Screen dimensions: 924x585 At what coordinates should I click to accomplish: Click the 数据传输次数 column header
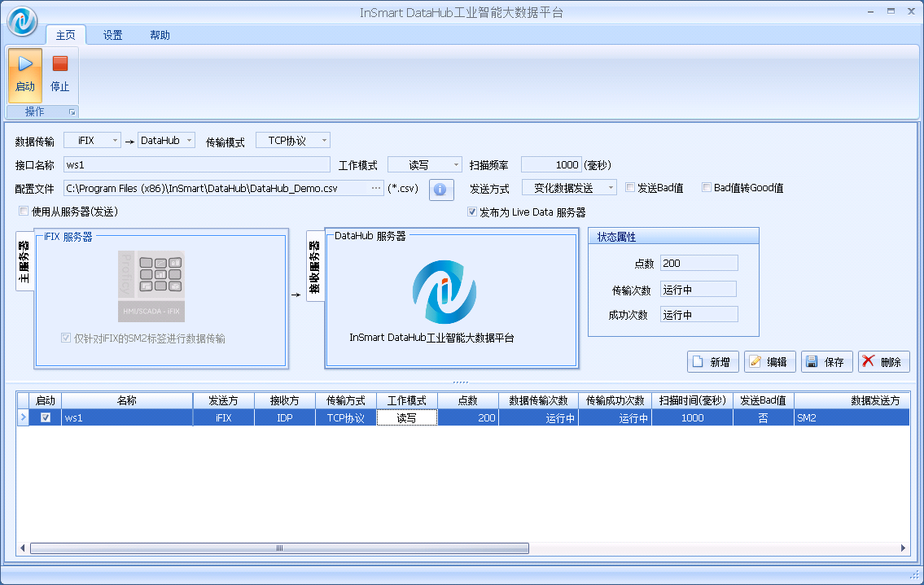pos(539,400)
